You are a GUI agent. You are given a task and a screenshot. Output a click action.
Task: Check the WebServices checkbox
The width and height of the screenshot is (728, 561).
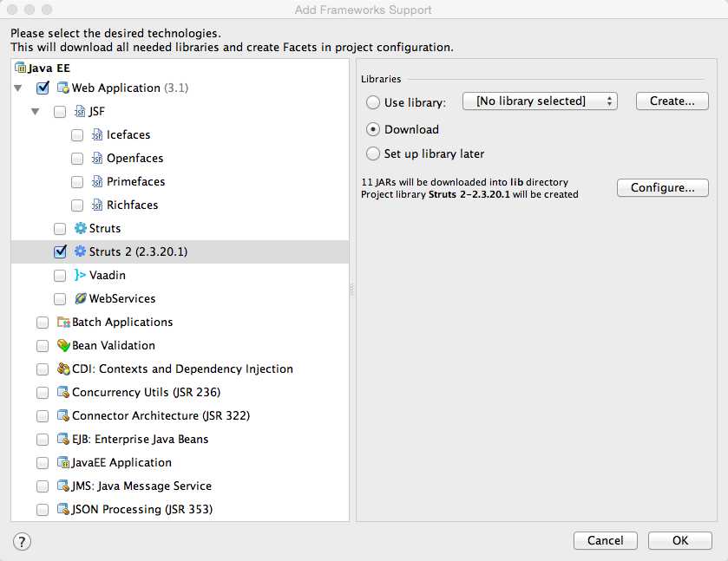[x=60, y=299]
